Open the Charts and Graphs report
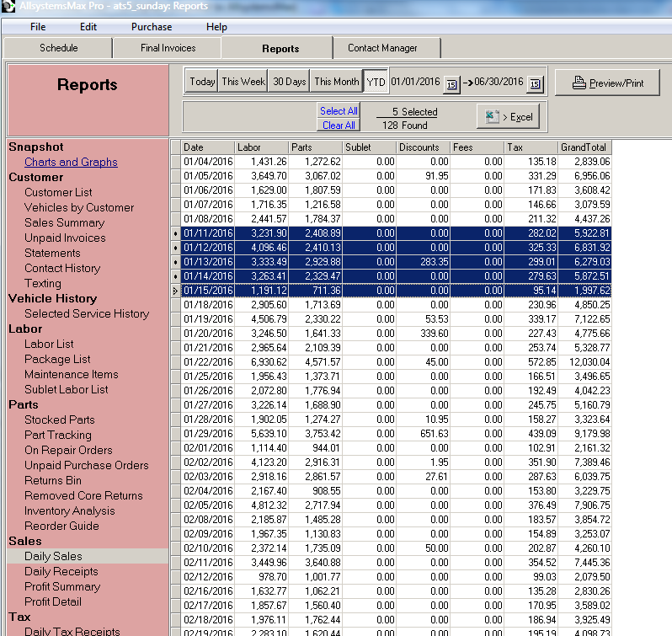Screen dimensions: 672x636 [x=71, y=162]
